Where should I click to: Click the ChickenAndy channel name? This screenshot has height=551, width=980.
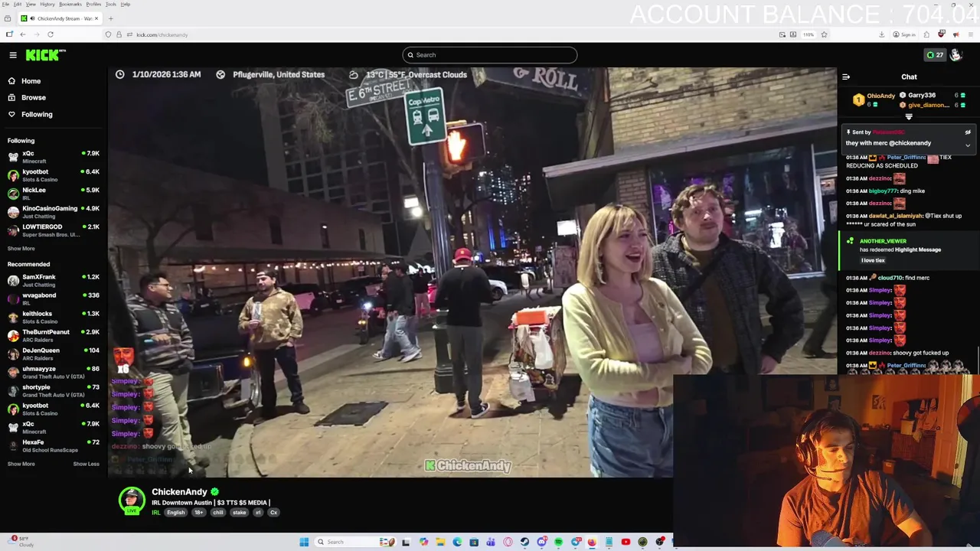point(179,492)
